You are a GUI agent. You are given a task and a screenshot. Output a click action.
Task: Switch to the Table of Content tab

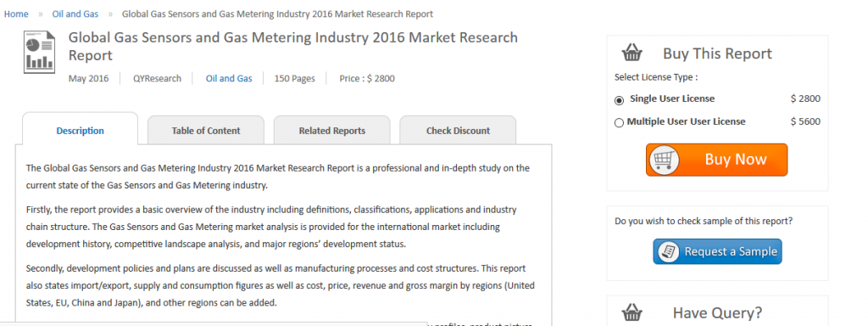pos(206,131)
